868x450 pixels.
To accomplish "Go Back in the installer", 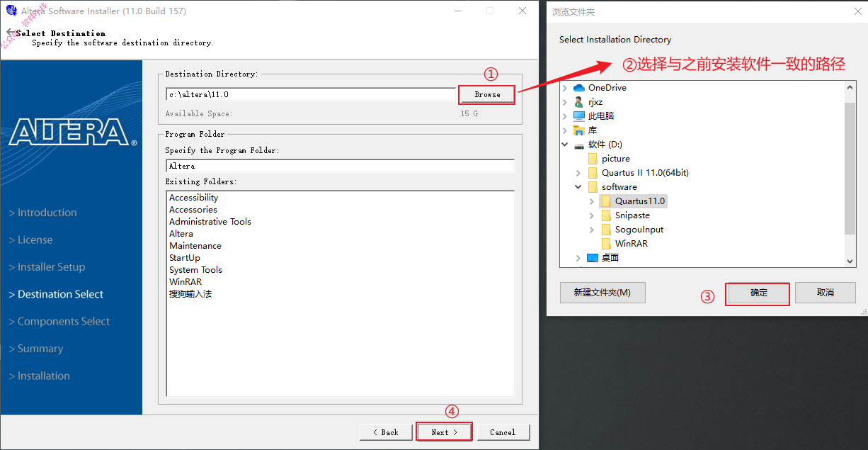I will [387, 432].
